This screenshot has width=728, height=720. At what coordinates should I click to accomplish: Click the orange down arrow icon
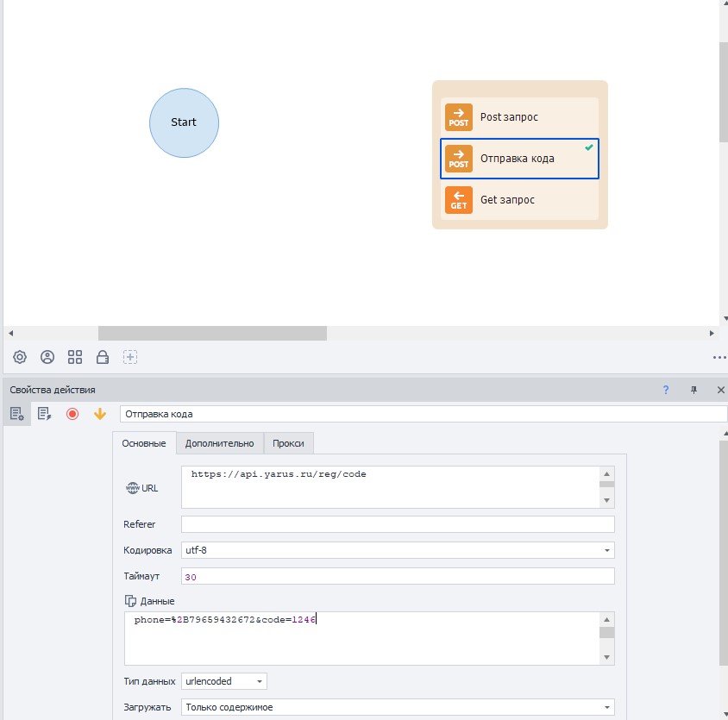100,414
